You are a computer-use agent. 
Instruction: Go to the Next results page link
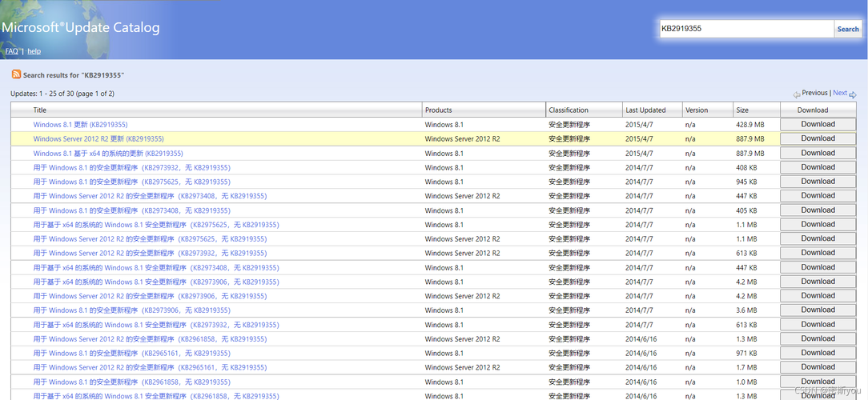point(839,93)
